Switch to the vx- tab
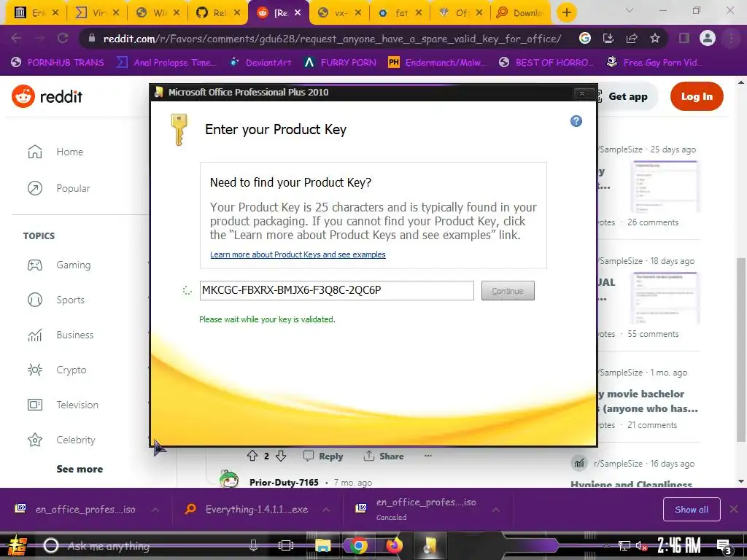747x560 pixels. [x=340, y=13]
